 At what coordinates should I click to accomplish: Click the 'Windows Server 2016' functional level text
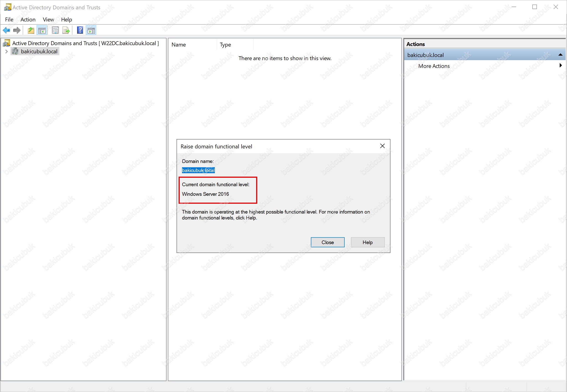click(x=205, y=194)
